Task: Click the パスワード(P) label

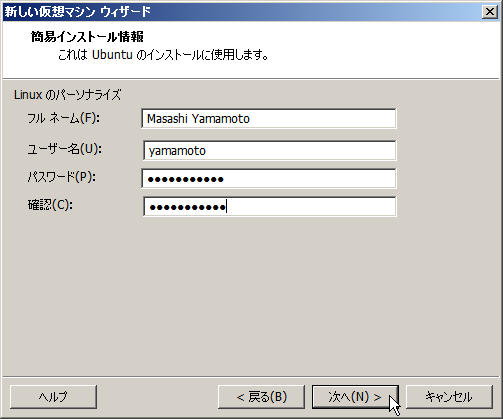Action: coord(61,177)
